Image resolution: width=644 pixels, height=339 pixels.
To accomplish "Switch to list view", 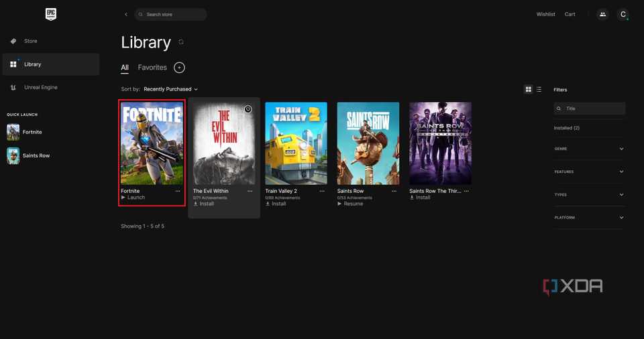I will click(x=539, y=90).
